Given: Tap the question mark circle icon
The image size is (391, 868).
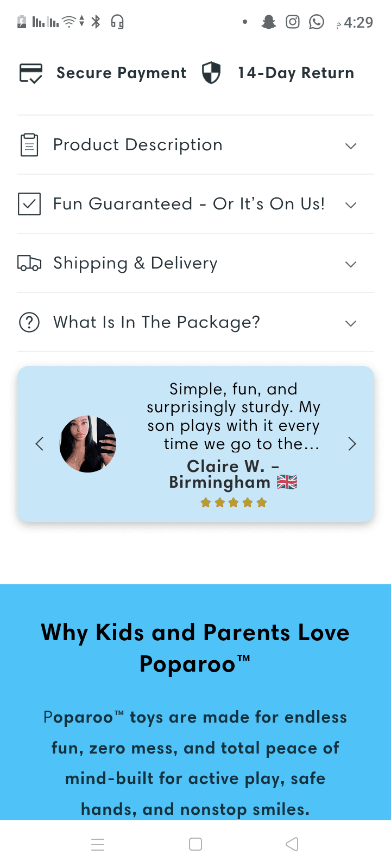Looking at the screenshot, I should coord(29,322).
